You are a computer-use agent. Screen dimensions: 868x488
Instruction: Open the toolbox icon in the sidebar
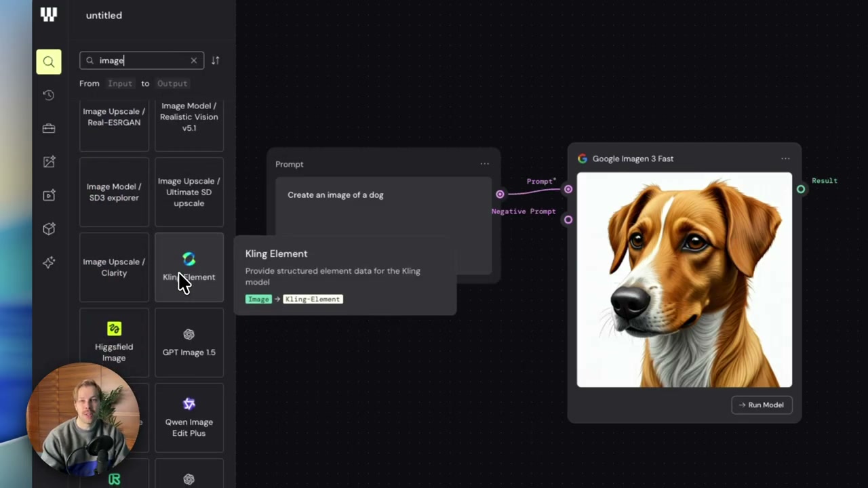pyautogui.click(x=49, y=128)
